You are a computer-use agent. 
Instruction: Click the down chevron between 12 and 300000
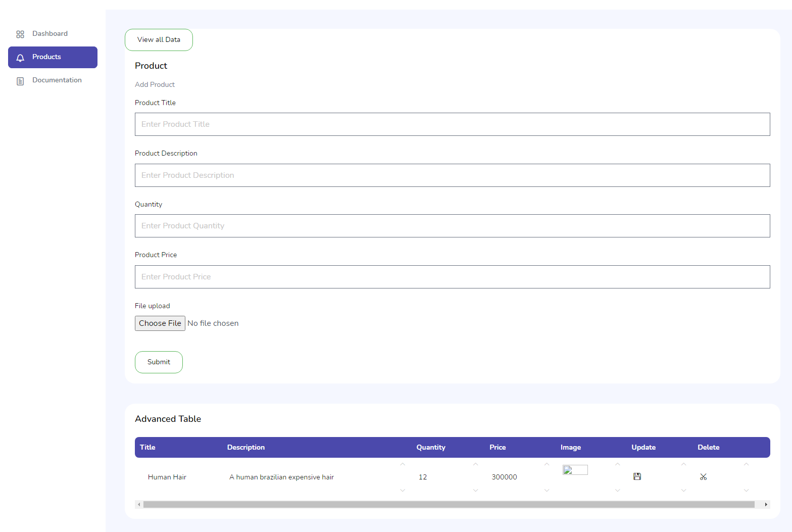[475, 490]
